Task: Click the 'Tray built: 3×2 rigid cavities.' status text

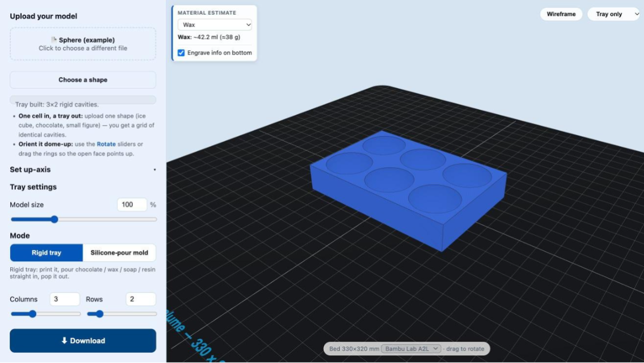Action: [57, 104]
